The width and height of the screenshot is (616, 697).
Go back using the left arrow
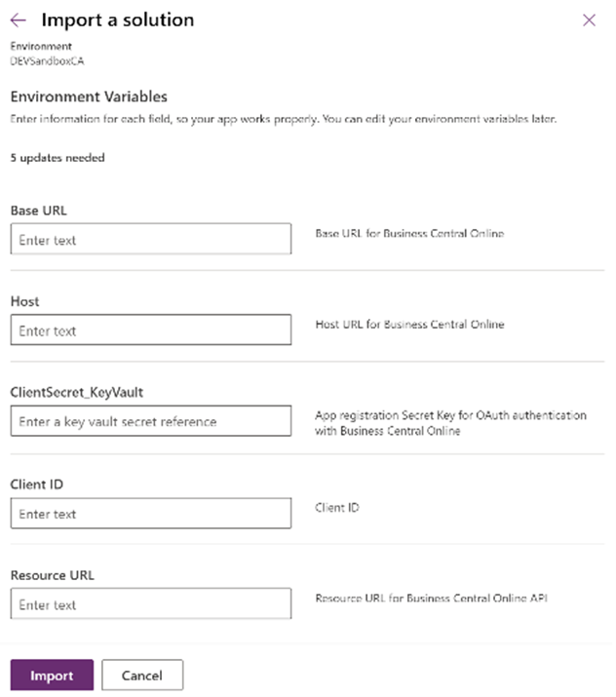click(x=18, y=20)
